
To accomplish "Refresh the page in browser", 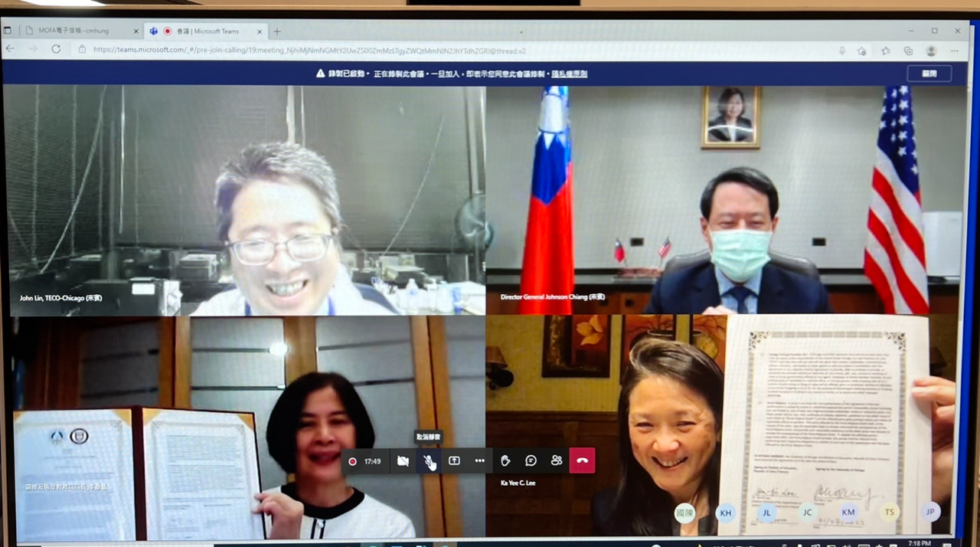I will coord(56,49).
